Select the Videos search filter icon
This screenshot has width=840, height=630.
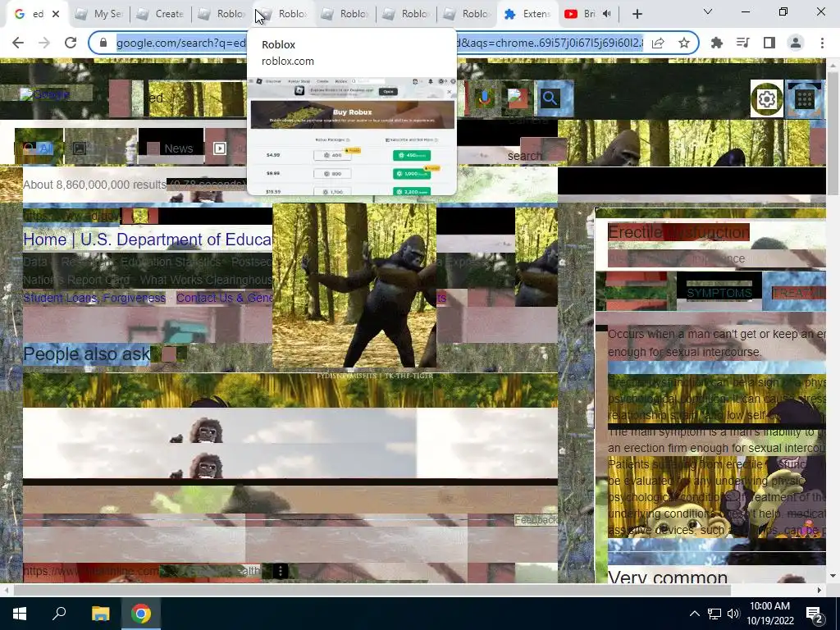[220, 148]
